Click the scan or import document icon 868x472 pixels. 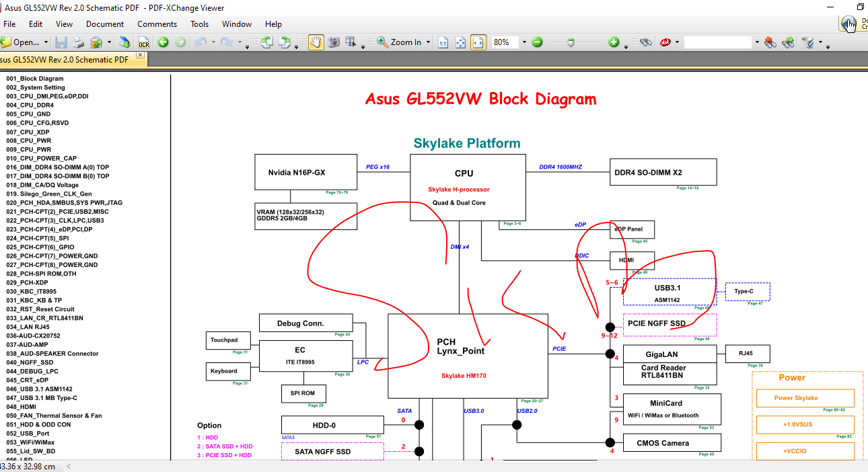tap(124, 42)
